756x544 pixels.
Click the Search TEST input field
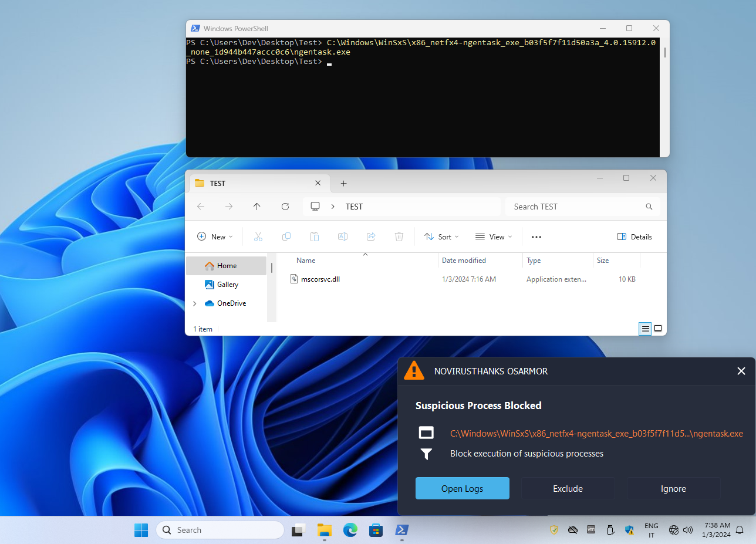click(582, 207)
